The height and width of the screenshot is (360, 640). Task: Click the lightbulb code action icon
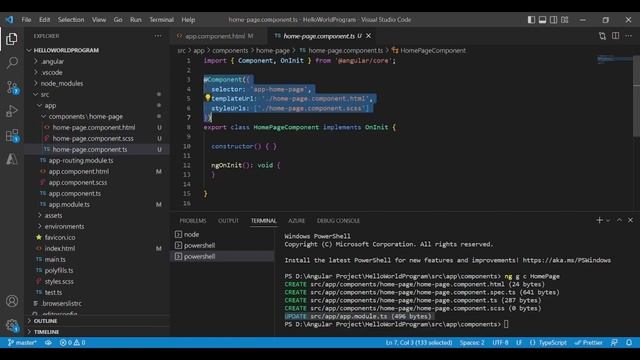point(207,98)
